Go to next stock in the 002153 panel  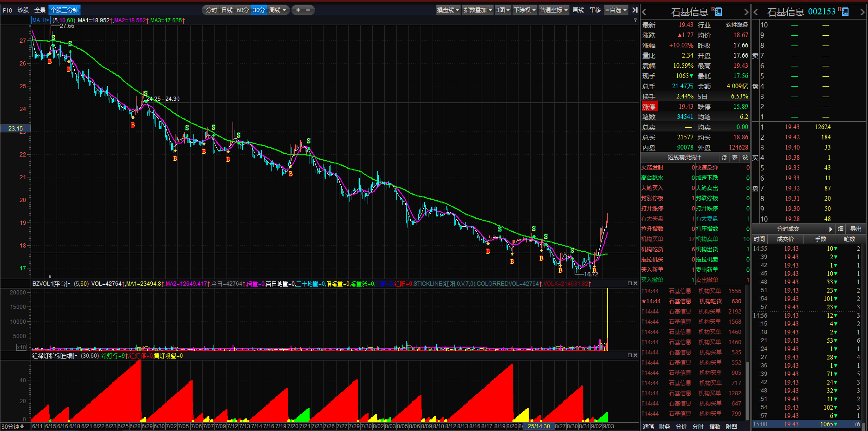[x=863, y=12]
